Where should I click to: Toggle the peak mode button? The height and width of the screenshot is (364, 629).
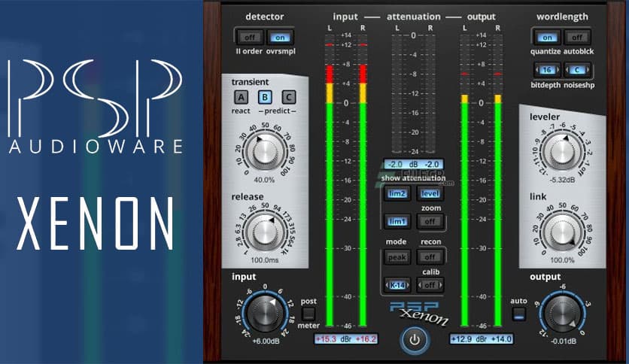[x=397, y=257]
